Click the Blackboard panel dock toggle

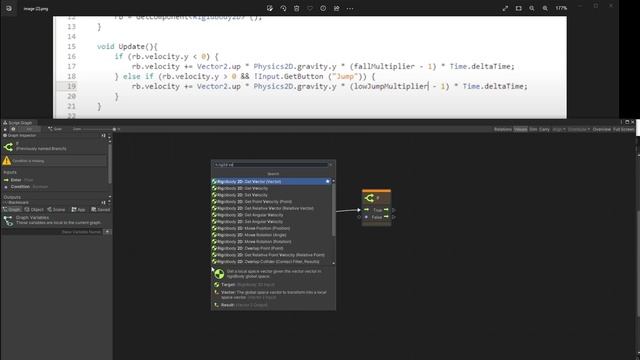pyautogui.click(x=104, y=202)
